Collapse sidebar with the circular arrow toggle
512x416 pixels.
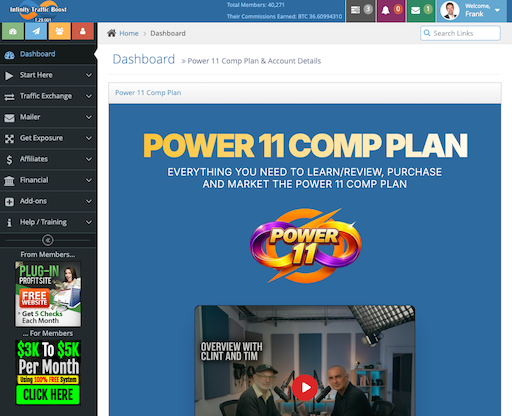(48, 240)
